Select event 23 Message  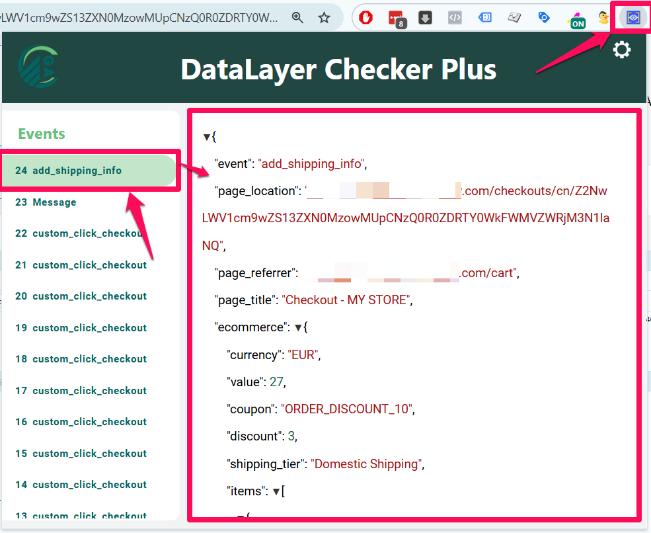(x=46, y=202)
